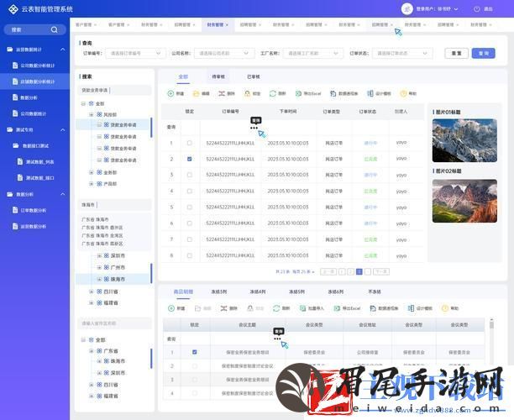Open the 工厂名称 dropdown
The height and width of the screenshot is (420, 514).
click(312, 53)
